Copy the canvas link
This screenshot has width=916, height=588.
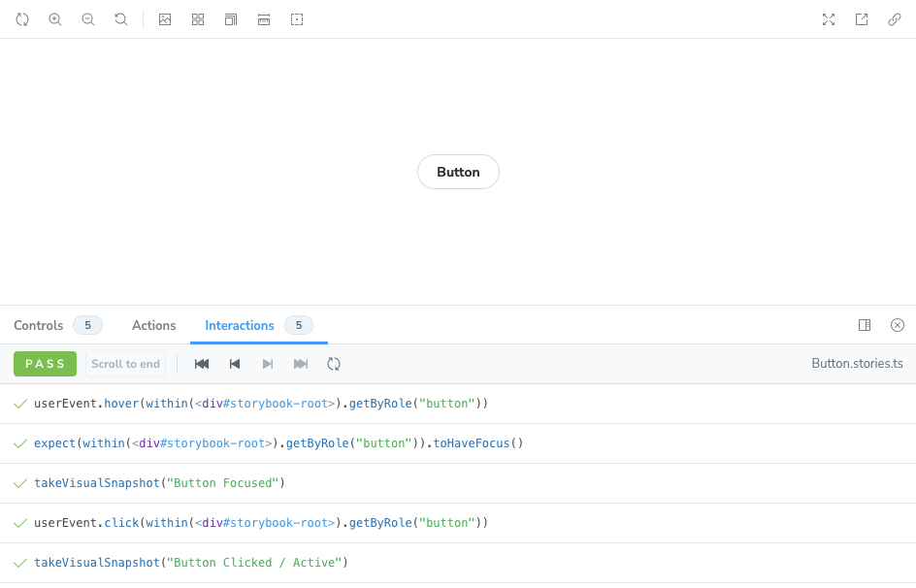pyautogui.click(x=894, y=19)
